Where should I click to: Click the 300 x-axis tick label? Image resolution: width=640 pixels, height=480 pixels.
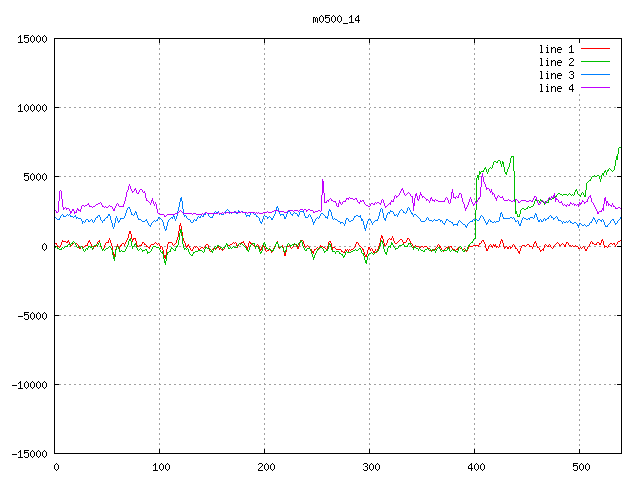[x=370, y=467]
